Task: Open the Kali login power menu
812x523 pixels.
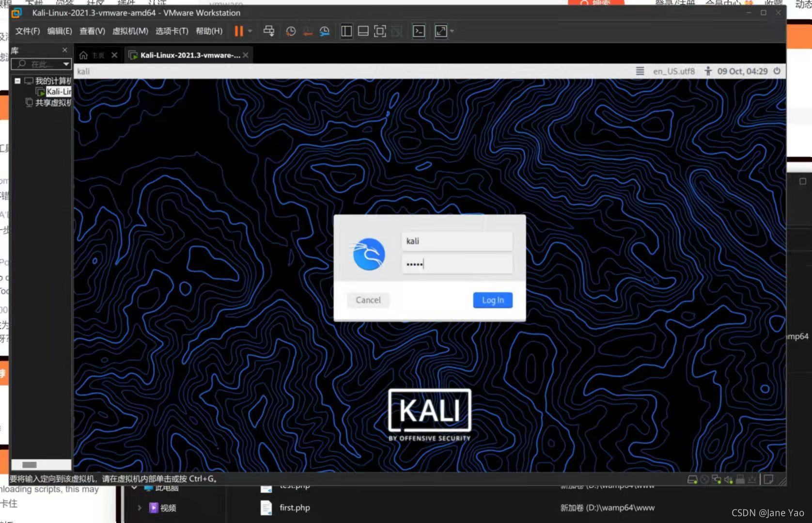Action: pos(777,71)
